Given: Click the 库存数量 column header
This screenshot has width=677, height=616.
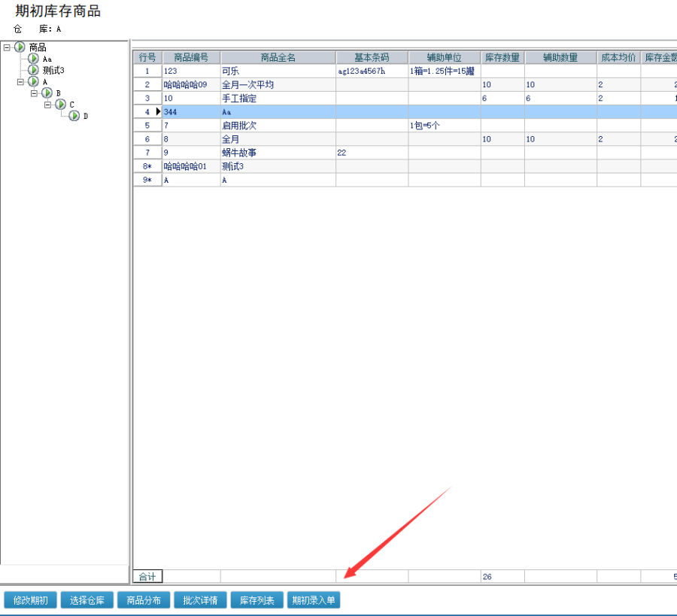Looking at the screenshot, I should 502,58.
